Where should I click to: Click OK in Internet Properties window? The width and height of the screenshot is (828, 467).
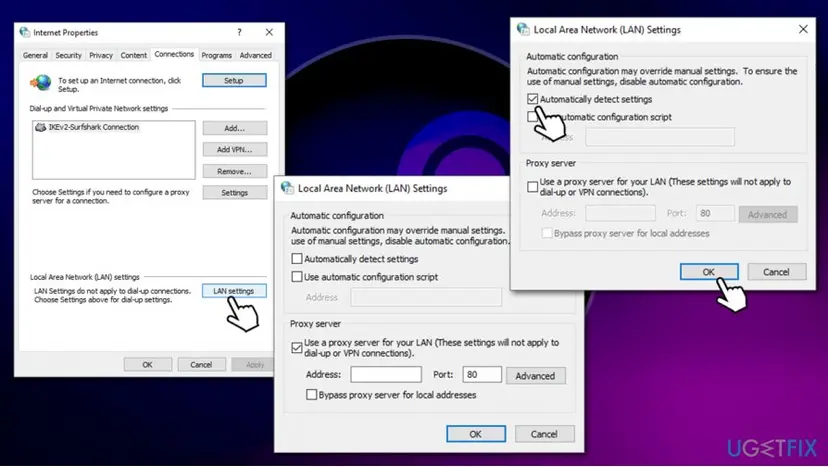(x=147, y=365)
